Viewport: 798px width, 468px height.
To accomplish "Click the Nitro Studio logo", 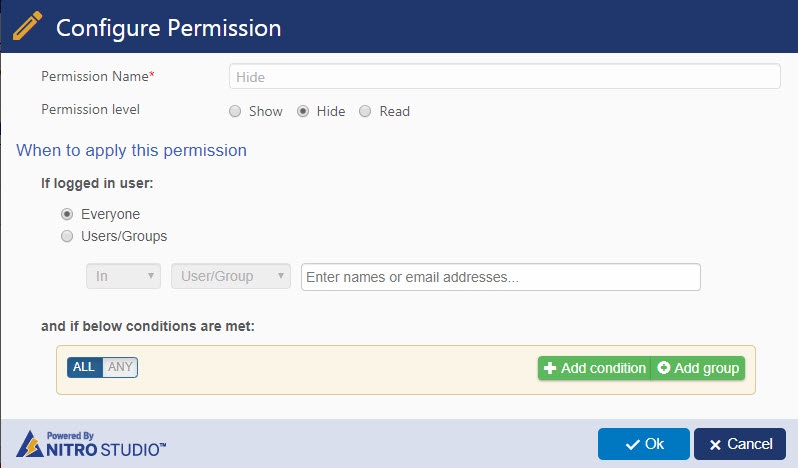I will [92, 444].
